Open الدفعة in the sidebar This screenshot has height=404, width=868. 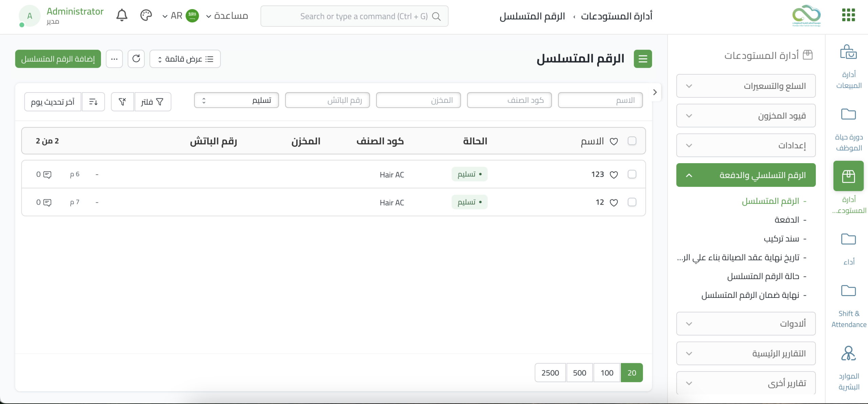tap(786, 220)
